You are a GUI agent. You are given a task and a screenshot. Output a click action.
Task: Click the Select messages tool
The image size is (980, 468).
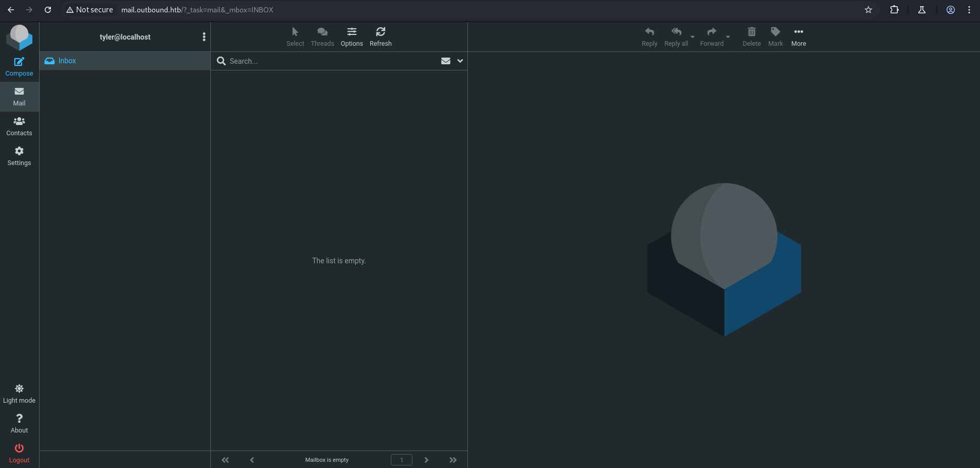(x=295, y=37)
